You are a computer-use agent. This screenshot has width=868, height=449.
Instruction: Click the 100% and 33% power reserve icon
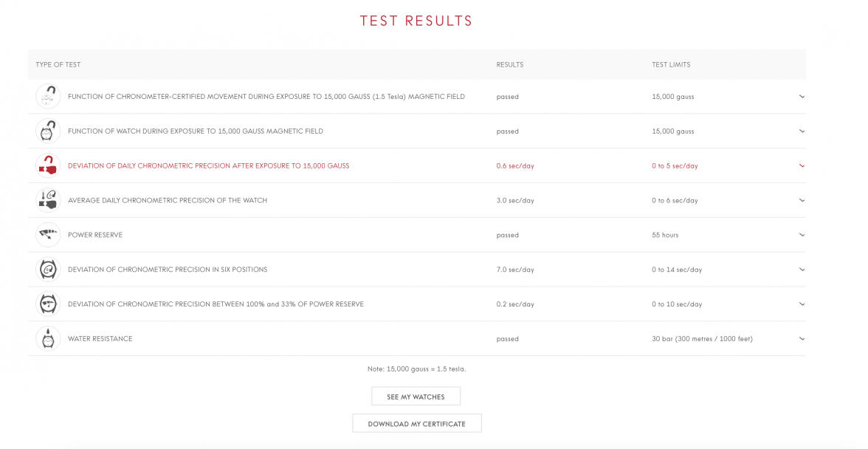[x=48, y=304]
